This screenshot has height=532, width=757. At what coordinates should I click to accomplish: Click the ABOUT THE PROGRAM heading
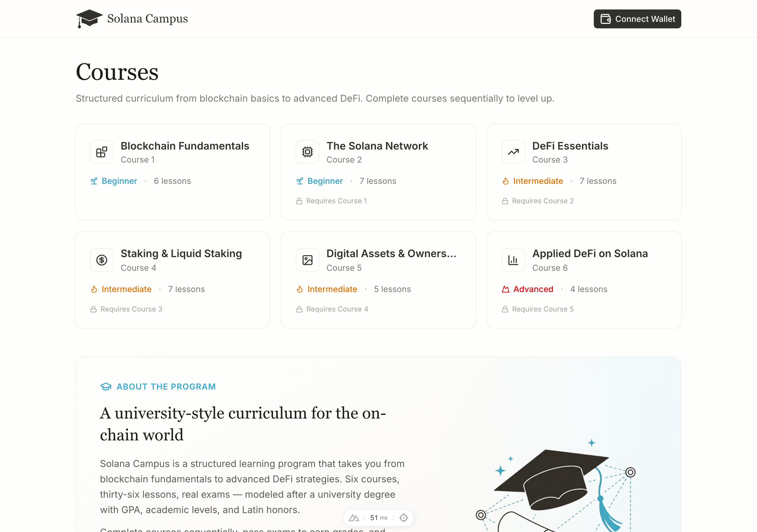[166, 387]
